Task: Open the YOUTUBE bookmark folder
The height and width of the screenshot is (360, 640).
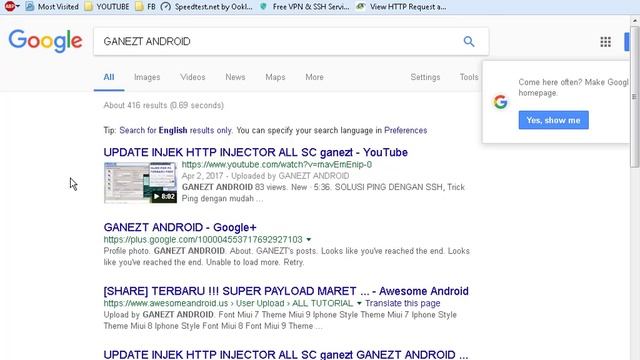Action: [107, 7]
